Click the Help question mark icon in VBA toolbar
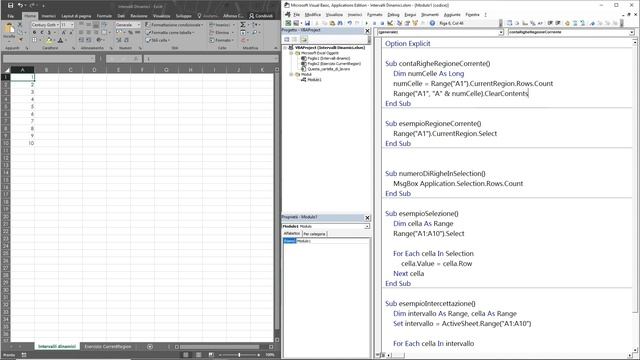 (x=432, y=23)
